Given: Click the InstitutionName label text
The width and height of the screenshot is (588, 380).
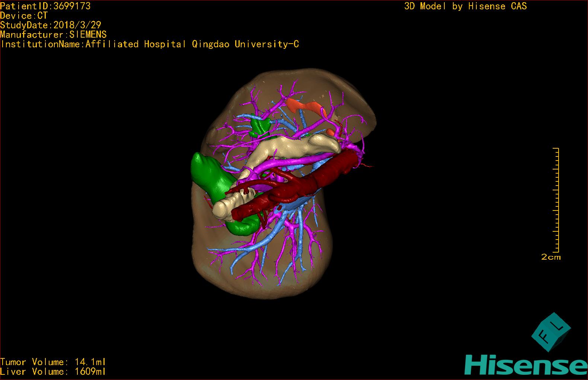Looking at the screenshot, I should click(x=150, y=44).
